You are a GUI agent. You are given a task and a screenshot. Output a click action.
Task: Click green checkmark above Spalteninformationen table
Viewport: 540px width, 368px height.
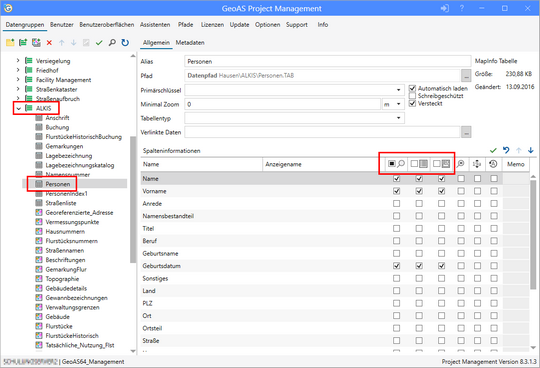(493, 150)
